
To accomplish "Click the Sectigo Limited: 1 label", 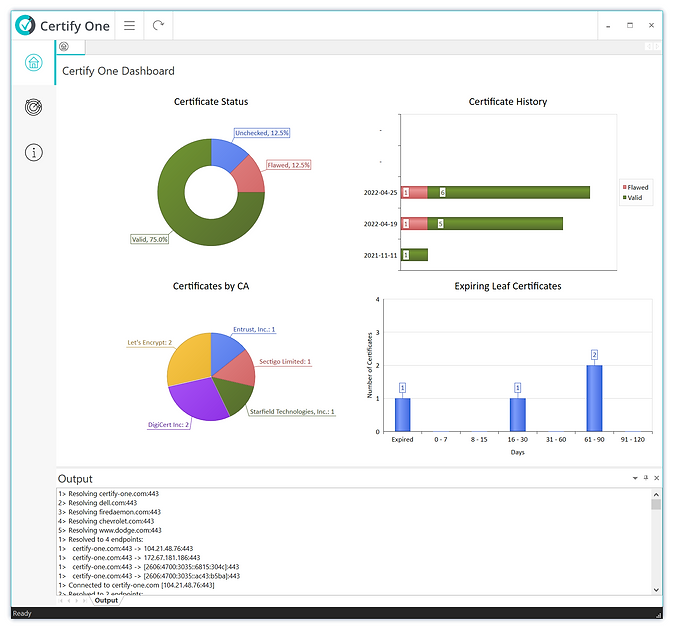I will point(285,362).
